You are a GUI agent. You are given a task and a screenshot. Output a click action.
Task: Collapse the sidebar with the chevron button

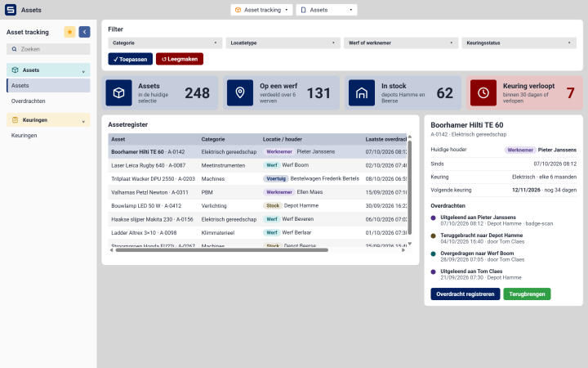click(x=84, y=32)
